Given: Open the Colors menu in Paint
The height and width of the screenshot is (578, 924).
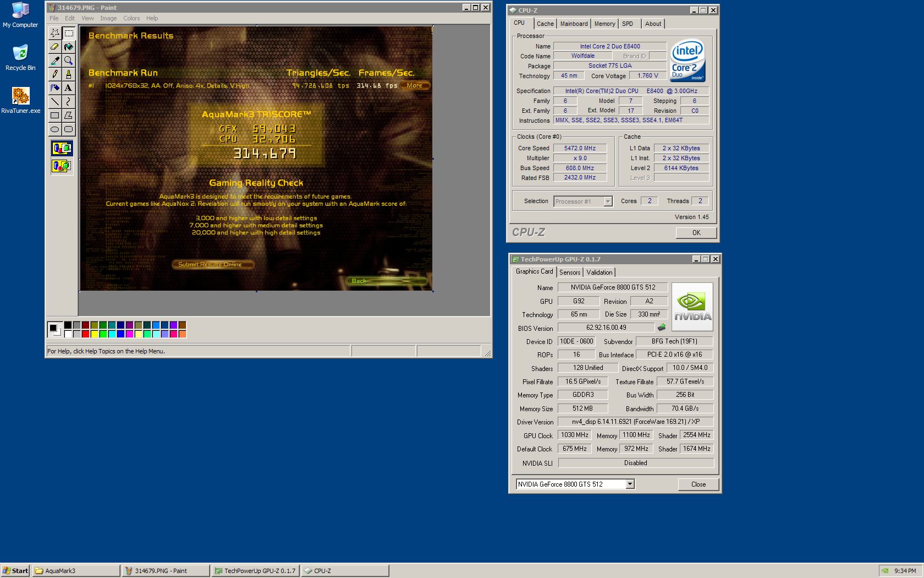Looking at the screenshot, I should tap(131, 18).
